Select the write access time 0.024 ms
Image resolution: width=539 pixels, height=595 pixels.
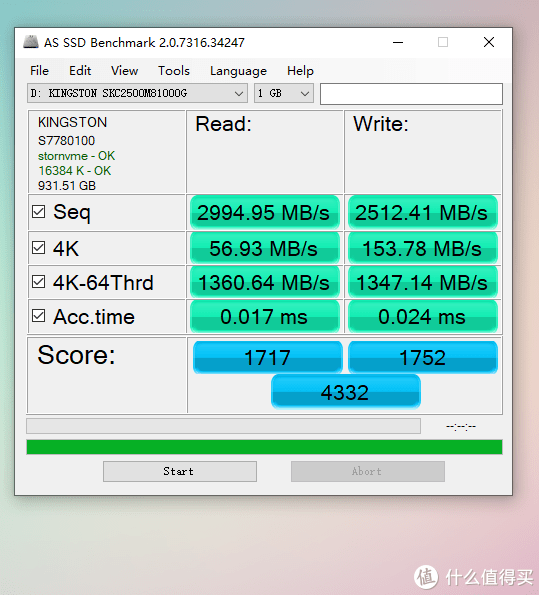click(x=423, y=316)
